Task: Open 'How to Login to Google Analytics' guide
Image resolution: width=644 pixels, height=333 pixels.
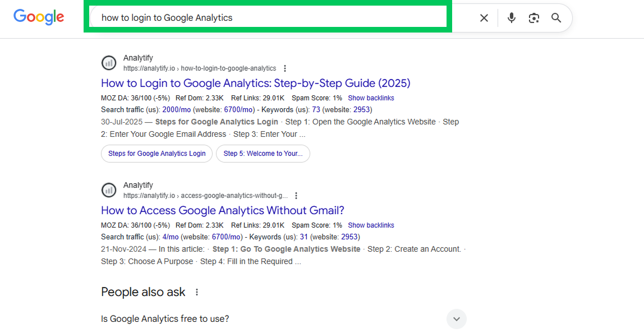Action: [255, 83]
